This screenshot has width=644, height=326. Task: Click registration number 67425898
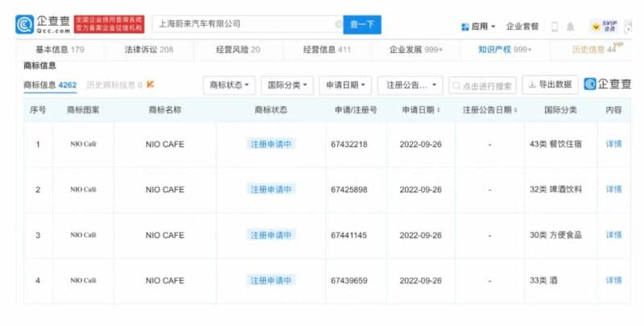point(349,190)
